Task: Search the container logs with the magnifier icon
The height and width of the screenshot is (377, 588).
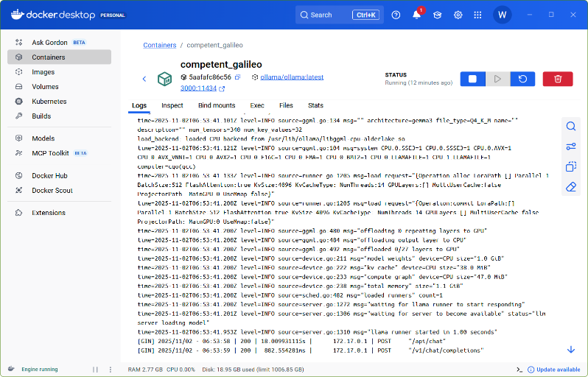Action: pyautogui.click(x=570, y=127)
